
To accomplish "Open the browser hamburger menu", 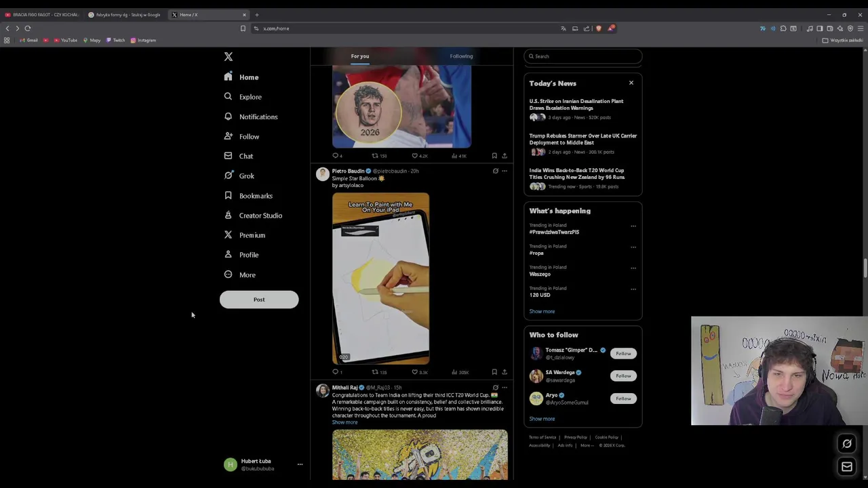I will click(861, 28).
